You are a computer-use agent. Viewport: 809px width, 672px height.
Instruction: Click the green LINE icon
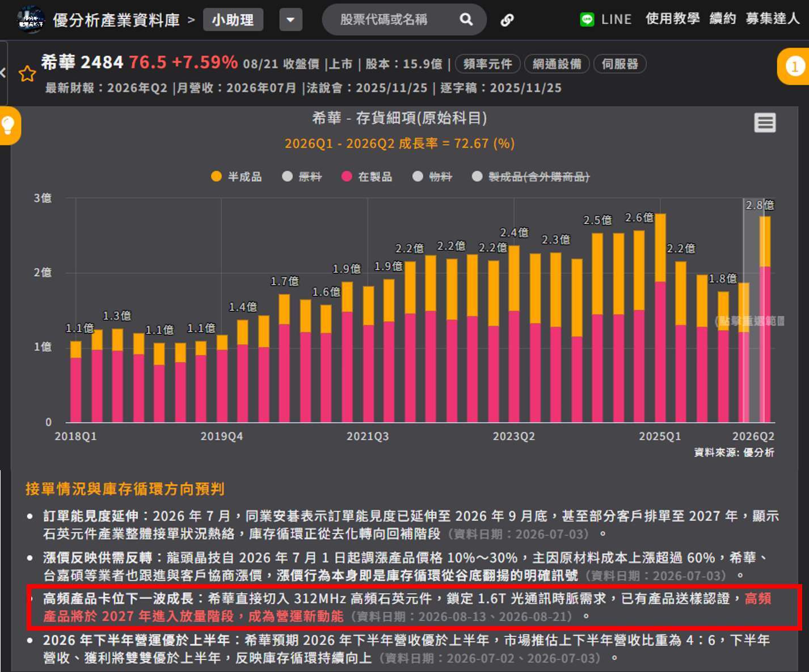pos(587,20)
